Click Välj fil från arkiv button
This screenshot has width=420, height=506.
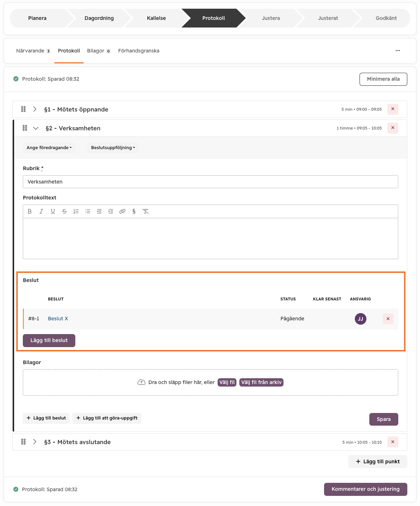click(x=261, y=382)
